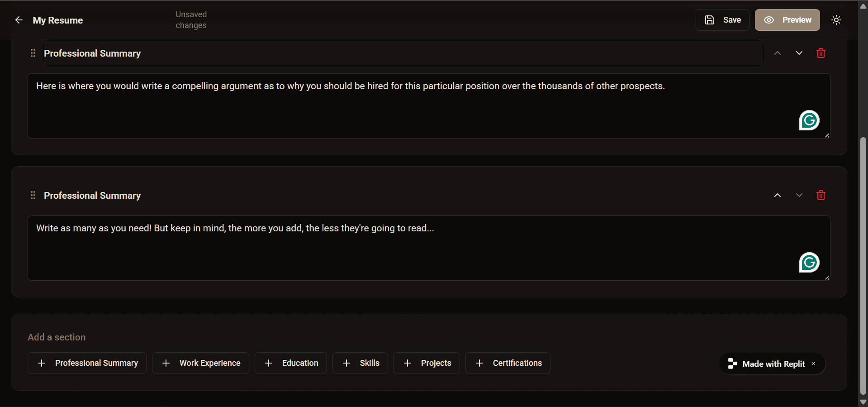This screenshot has width=868, height=407.
Task: Click drag handle of first Professional Summary
Action: (x=33, y=53)
